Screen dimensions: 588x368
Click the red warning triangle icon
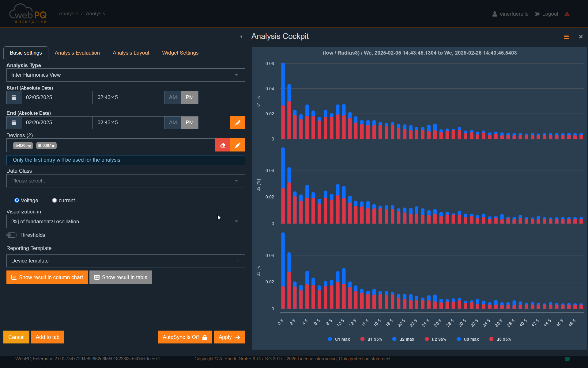(x=567, y=14)
